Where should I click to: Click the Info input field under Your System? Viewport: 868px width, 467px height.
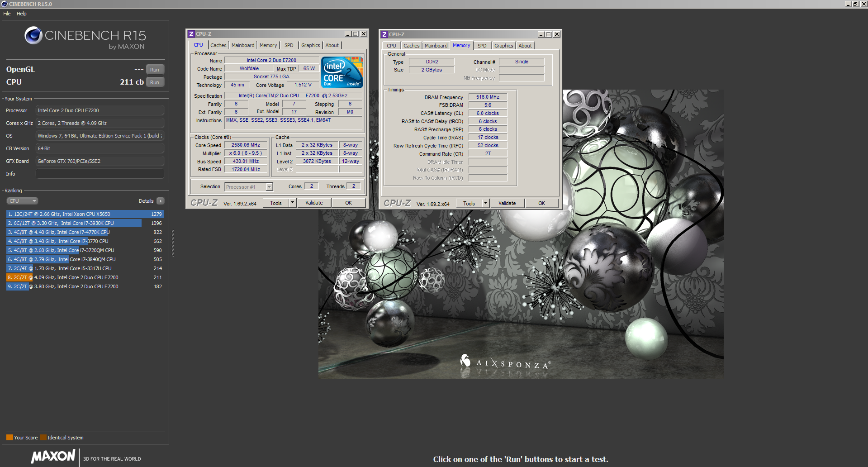[x=100, y=174]
